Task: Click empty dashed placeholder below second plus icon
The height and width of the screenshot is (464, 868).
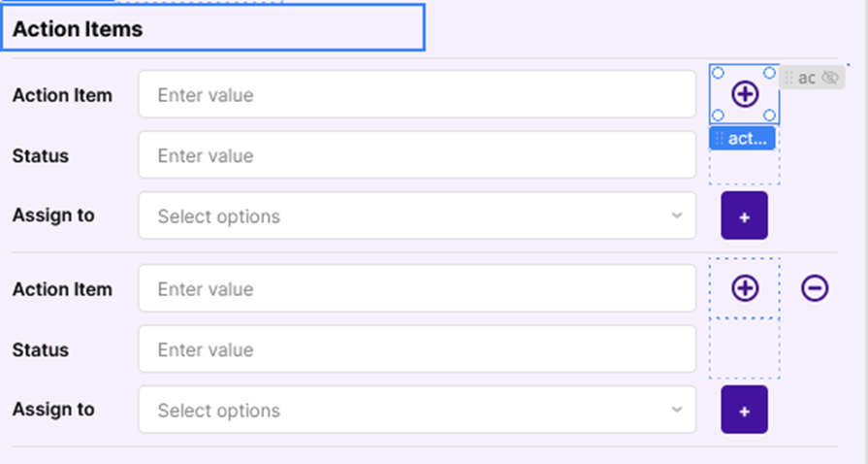Action: (744, 348)
